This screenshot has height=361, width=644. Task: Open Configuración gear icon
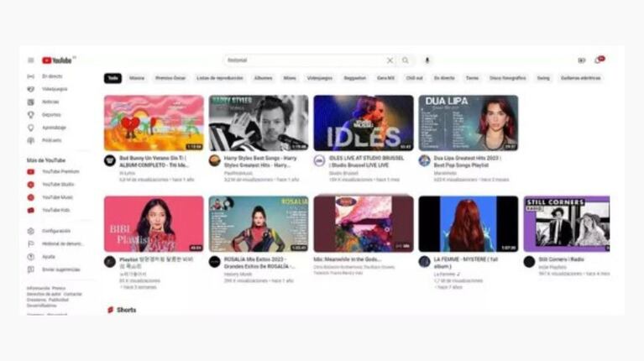point(31,231)
